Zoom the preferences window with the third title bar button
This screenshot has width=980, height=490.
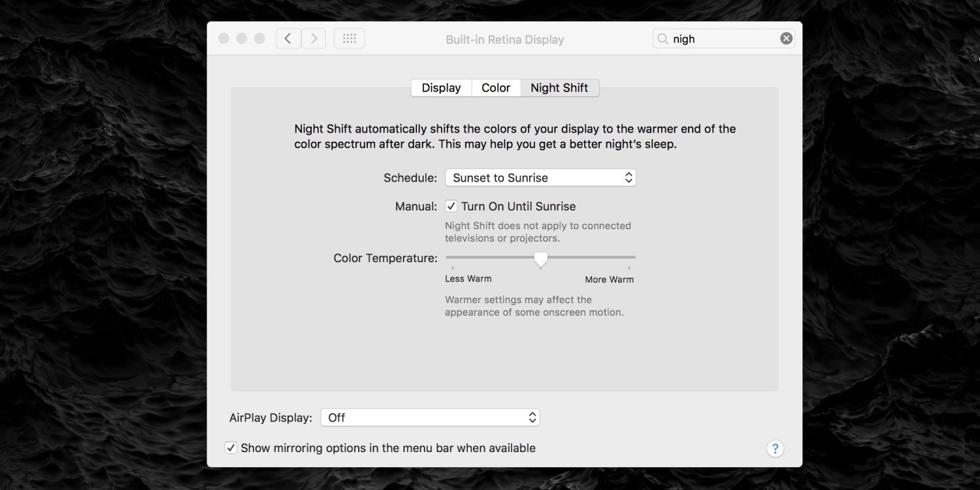pyautogui.click(x=259, y=39)
